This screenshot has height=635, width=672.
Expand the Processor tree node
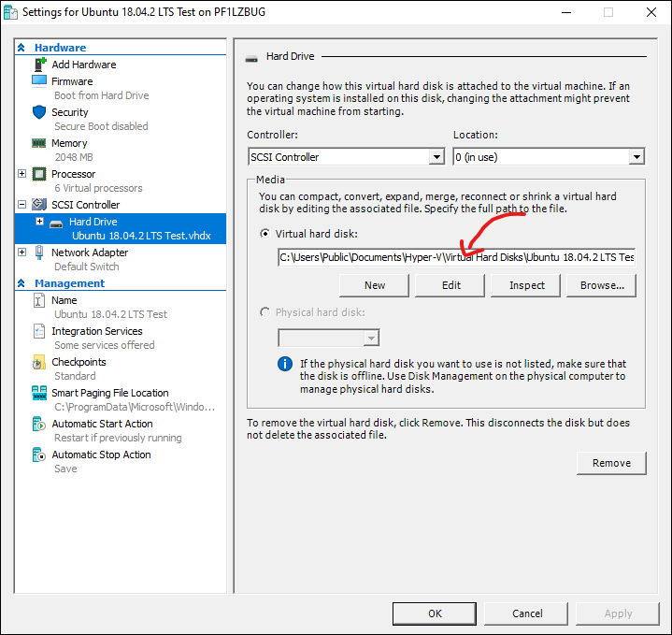point(21,174)
